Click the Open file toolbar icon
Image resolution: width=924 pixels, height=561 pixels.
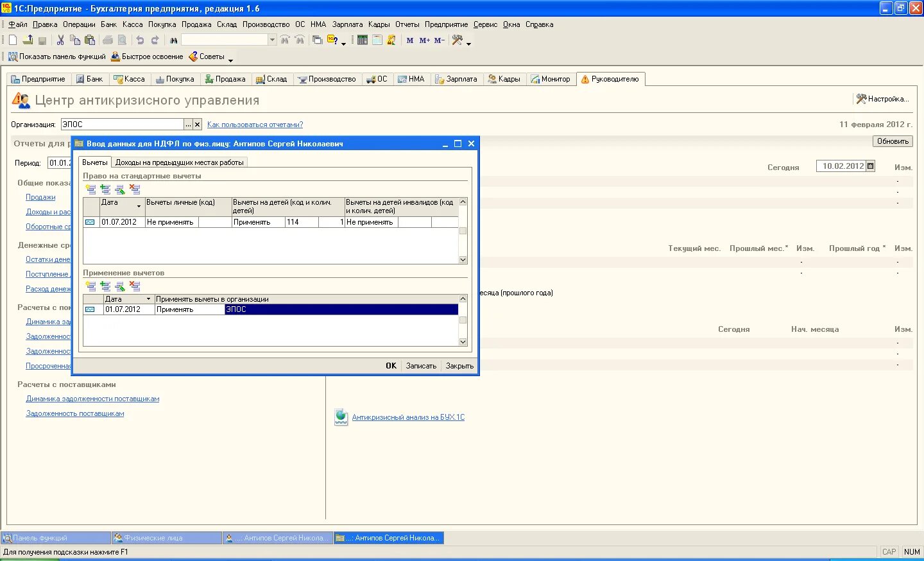28,40
